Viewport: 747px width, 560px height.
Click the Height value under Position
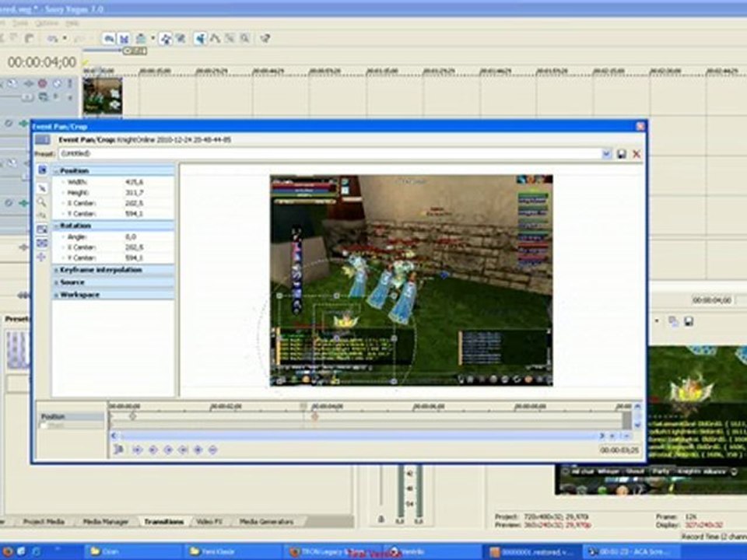pyautogui.click(x=135, y=192)
